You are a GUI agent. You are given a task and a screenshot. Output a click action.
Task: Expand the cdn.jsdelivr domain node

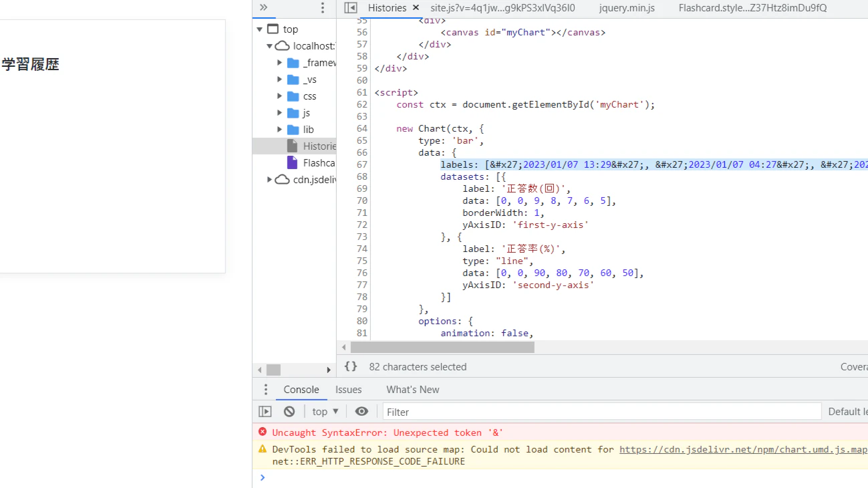coord(269,180)
